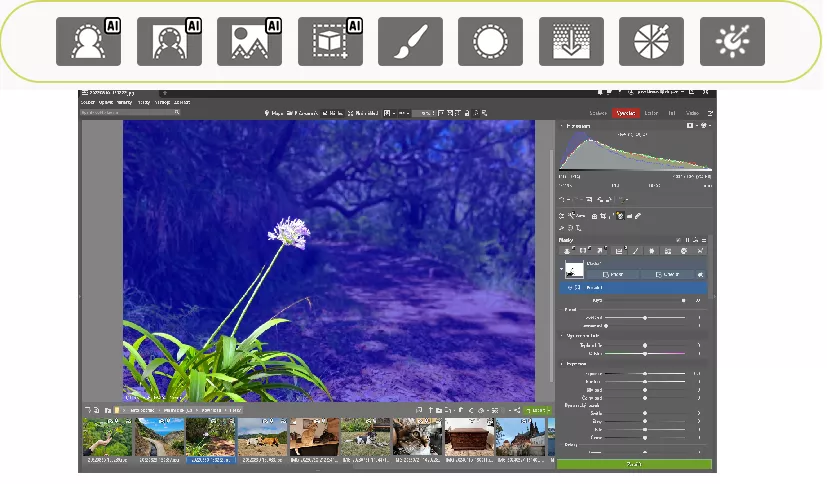Select the brush mask tool icon
Screen dimensions: 827x484
410,42
